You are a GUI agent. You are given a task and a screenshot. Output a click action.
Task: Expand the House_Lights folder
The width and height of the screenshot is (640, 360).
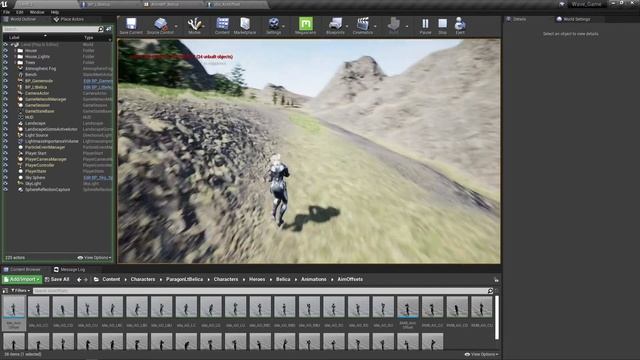tap(15, 57)
